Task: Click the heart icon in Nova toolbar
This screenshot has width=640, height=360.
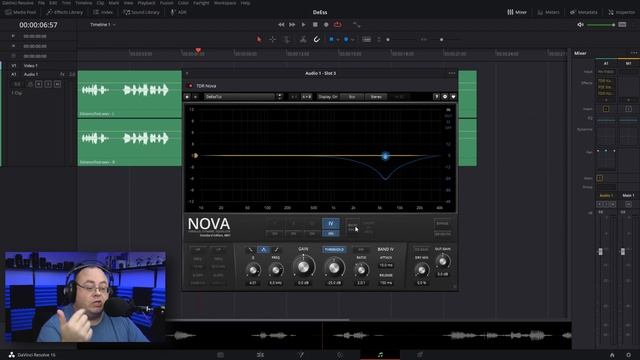Action: [x=453, y=97]
